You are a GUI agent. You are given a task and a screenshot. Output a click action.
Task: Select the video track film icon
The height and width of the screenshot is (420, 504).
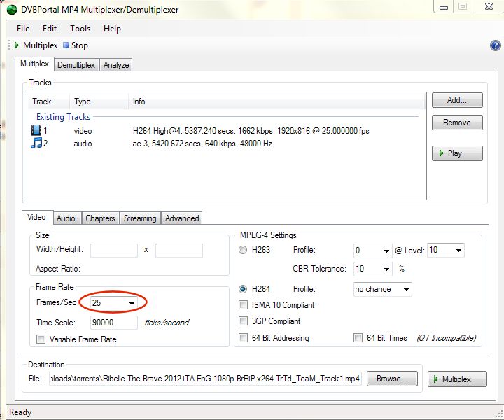tap(36, 130)
